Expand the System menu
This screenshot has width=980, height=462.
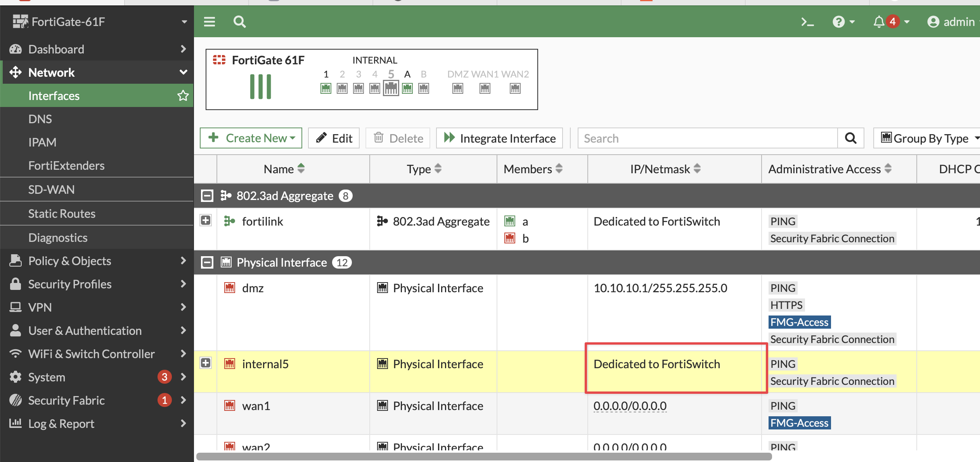[x=97, y=377]
